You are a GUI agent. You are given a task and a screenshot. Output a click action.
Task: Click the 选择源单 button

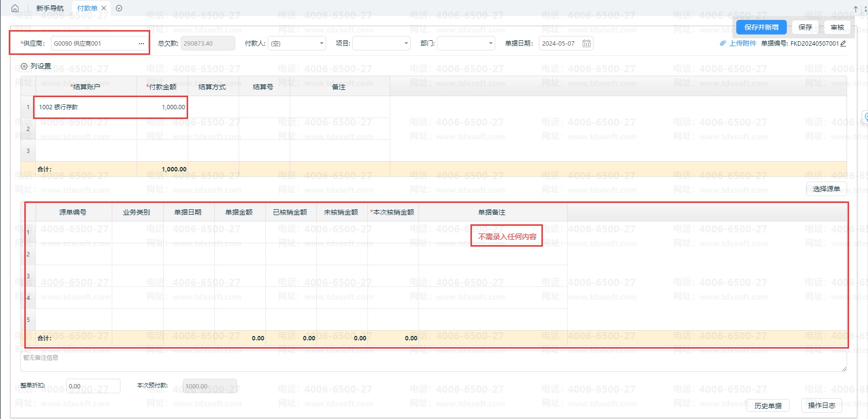coord(826,189)
